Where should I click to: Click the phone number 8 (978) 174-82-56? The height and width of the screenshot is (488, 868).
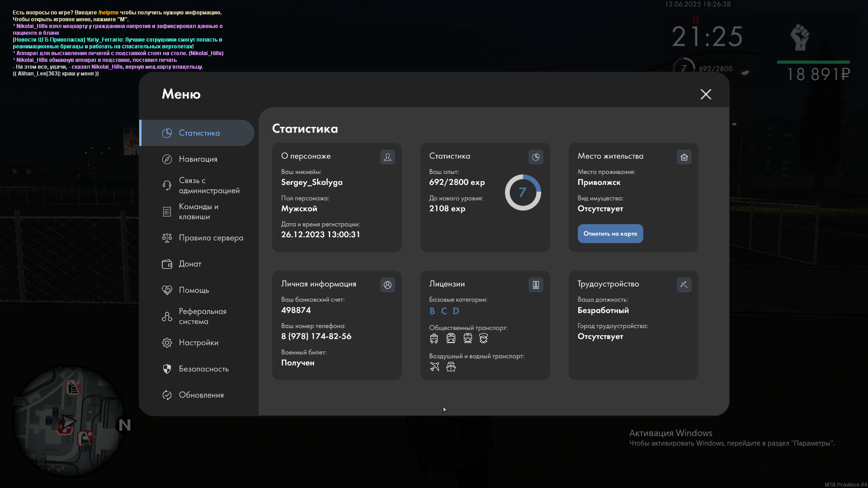tap(316, 337)
